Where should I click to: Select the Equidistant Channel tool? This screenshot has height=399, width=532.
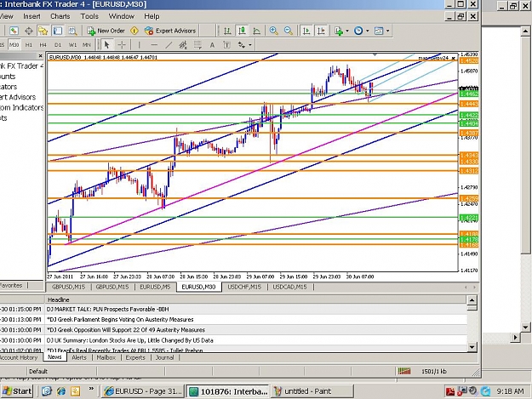click(183, 45)
